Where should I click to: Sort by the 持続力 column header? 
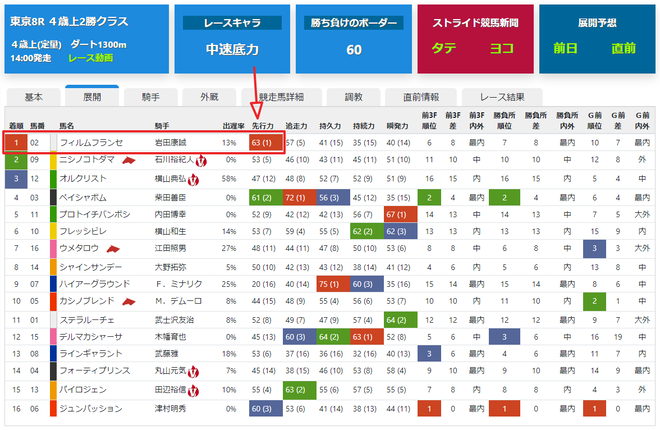(x=364, y=126)
